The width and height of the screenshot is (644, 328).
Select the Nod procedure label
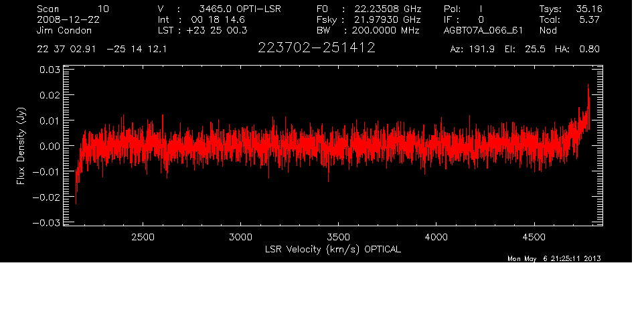click(x=548, y=30)
